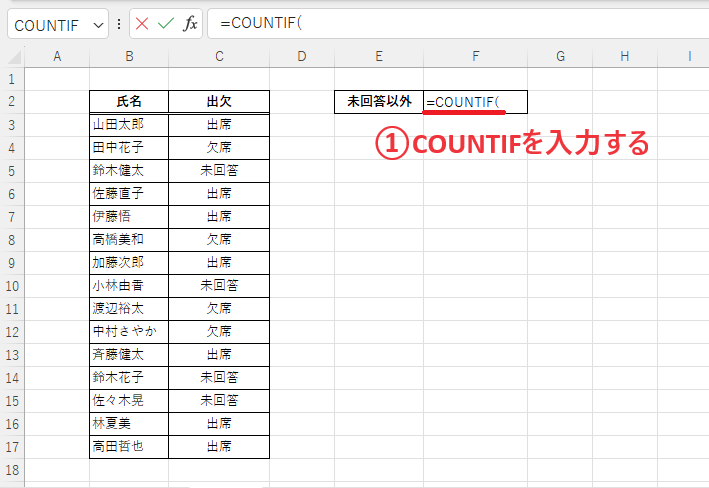Click attendance cell 出席 next to 山田太郎
709x488 pixels.
coord(219,125)
